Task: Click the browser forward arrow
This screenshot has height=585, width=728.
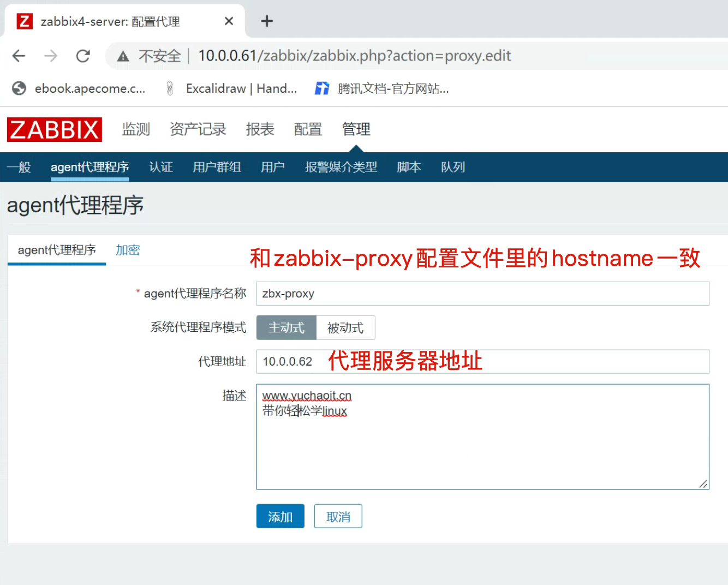Action: pos(51,56)
